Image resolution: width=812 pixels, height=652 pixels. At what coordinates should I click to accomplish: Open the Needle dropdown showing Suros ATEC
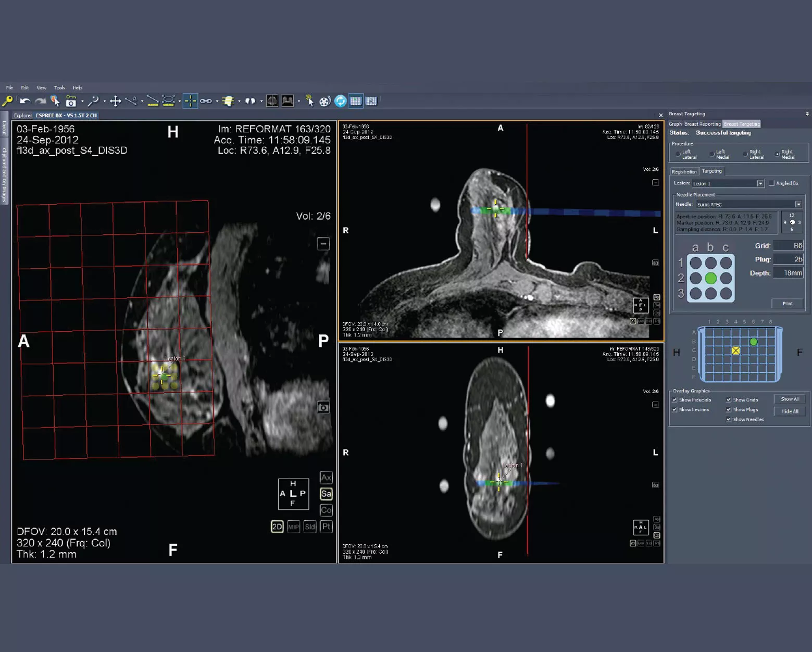coord(798,204)
